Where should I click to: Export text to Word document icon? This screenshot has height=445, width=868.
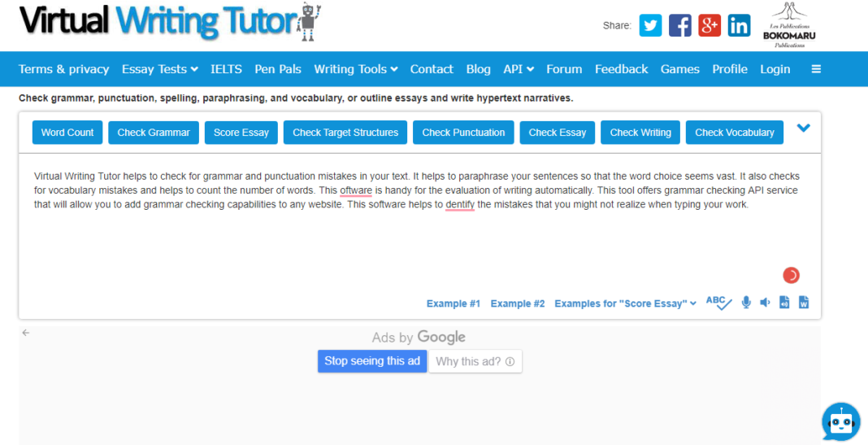(x=804, y=302)
